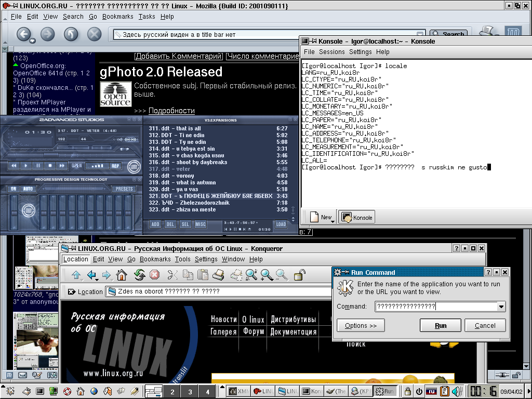Expand options with the 'Options >>' button

[361, 326]
